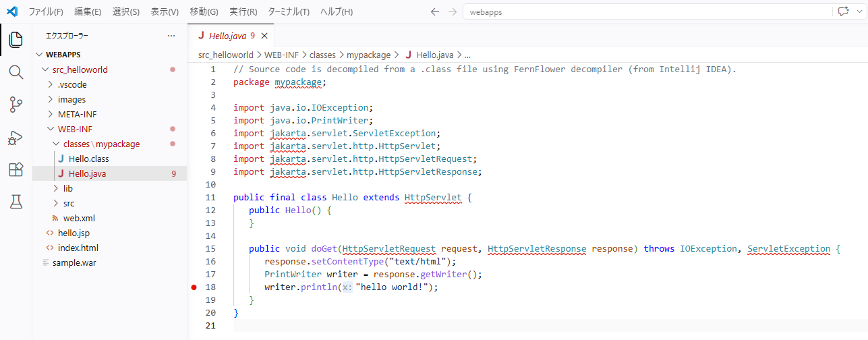Open the Extensions view icon
The image size is (868, 340).
pos(16,170)
